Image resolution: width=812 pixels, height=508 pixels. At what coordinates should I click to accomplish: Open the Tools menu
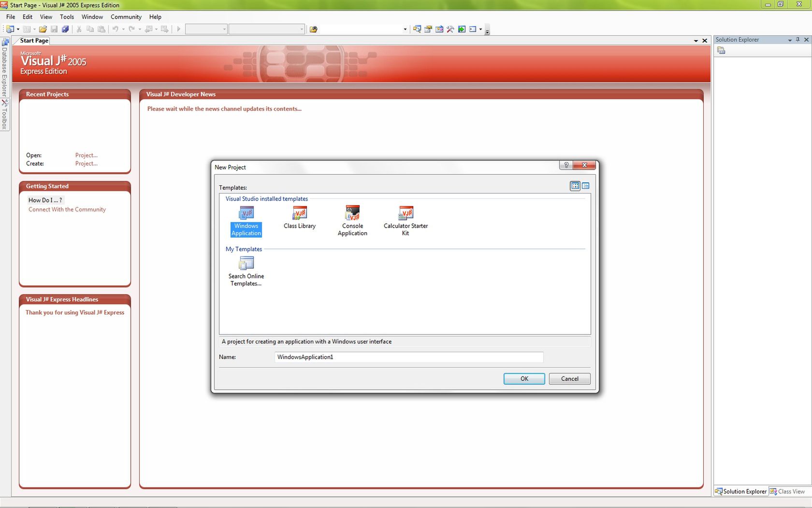coord(67,17)
